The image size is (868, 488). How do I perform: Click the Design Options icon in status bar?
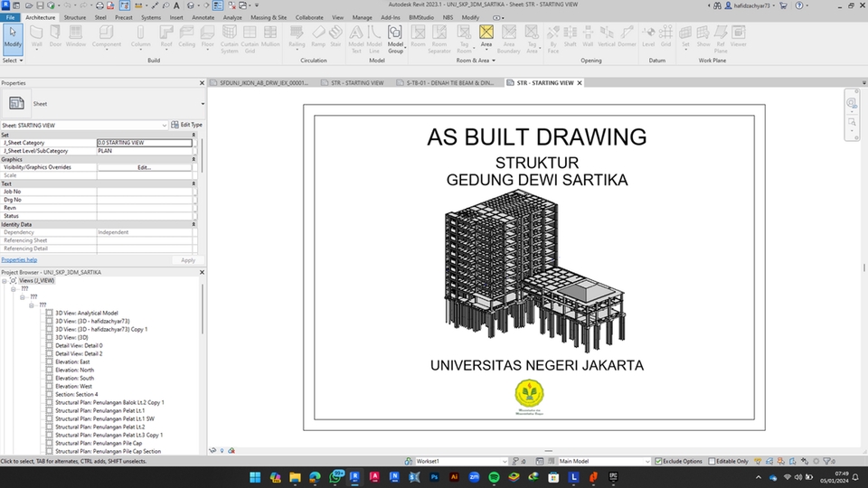click(x=539, y=461)
